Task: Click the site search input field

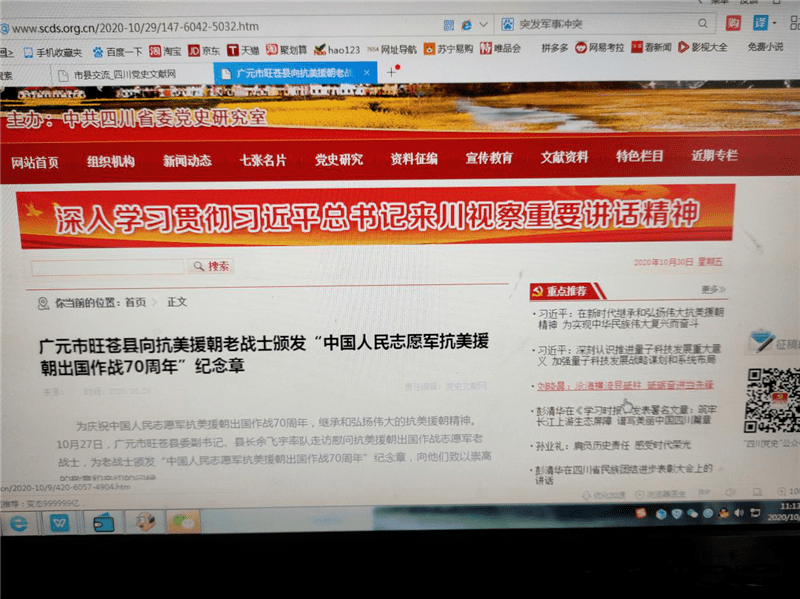Action: tap(108, 268)
